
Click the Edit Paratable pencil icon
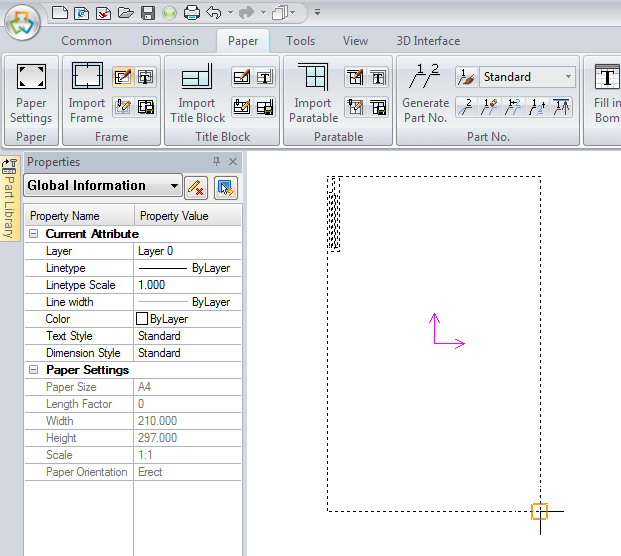coord(355,77)
